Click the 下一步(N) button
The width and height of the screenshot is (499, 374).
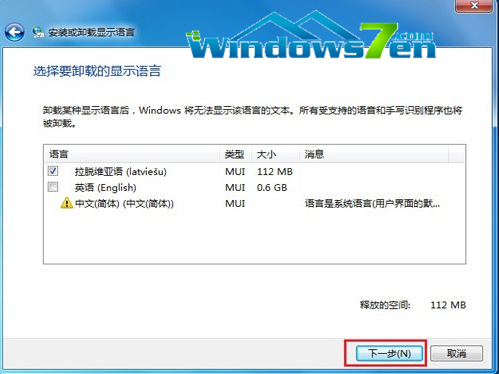[x=389, y=353]
